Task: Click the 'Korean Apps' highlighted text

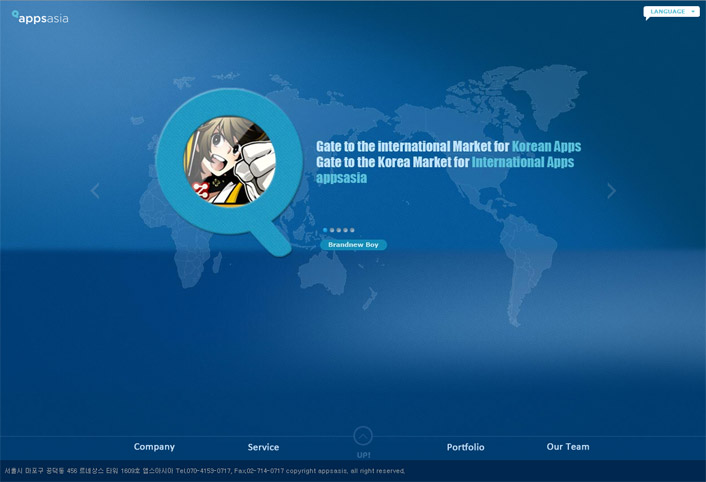Action: click(546, 146)
